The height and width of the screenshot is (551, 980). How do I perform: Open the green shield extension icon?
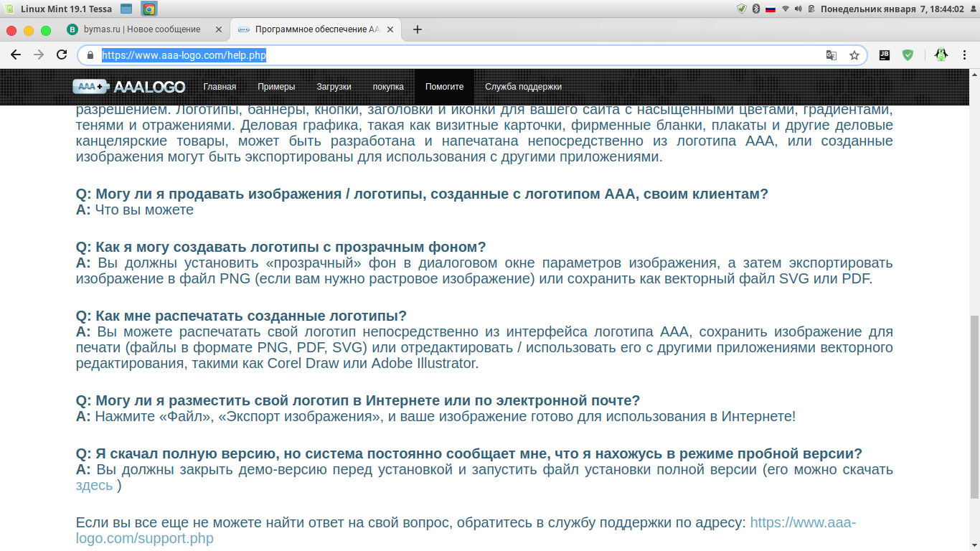click(908, 55)
